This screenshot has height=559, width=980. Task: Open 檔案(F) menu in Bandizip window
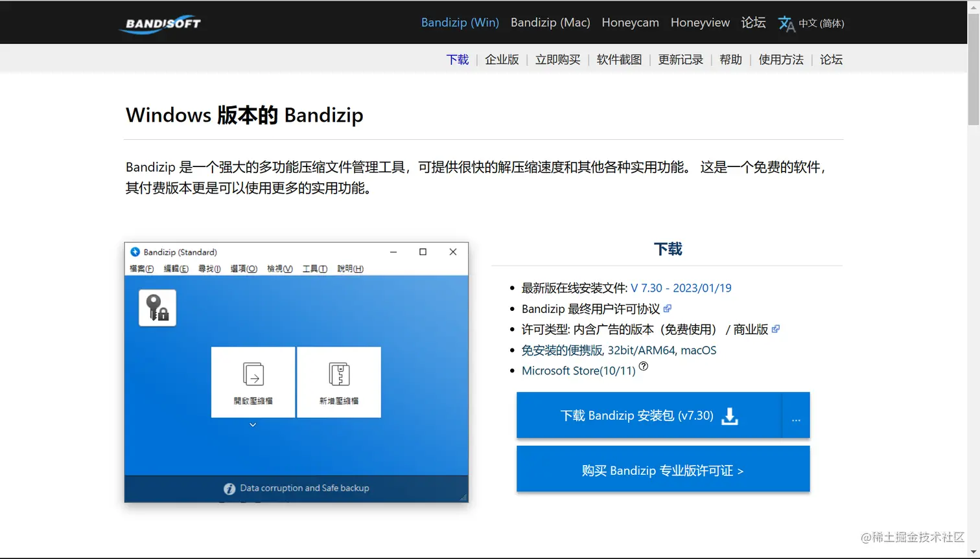coord(141,269)
